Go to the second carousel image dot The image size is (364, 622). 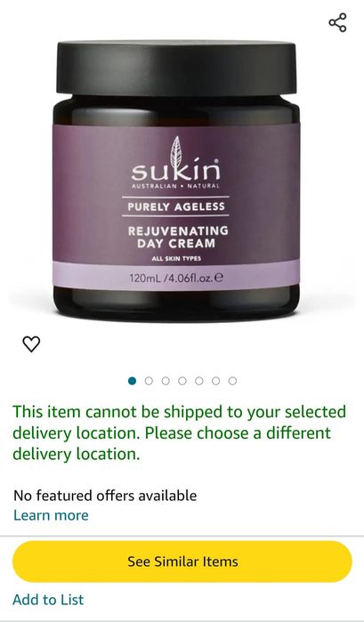[x=149, y=381]
